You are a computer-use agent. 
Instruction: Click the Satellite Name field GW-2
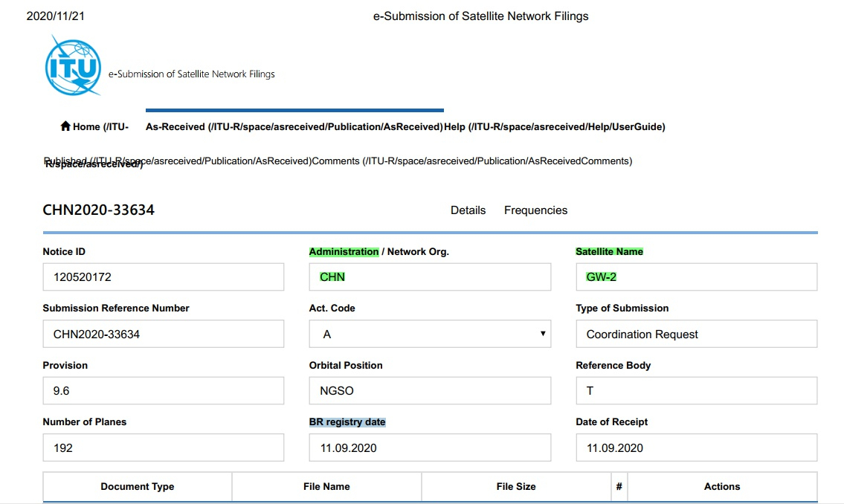[696, 277]
